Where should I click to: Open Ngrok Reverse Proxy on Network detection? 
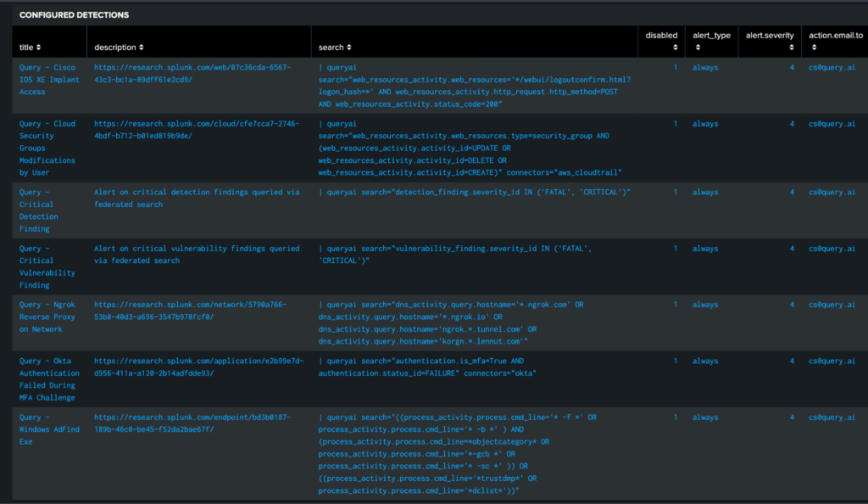coord(47,316)
